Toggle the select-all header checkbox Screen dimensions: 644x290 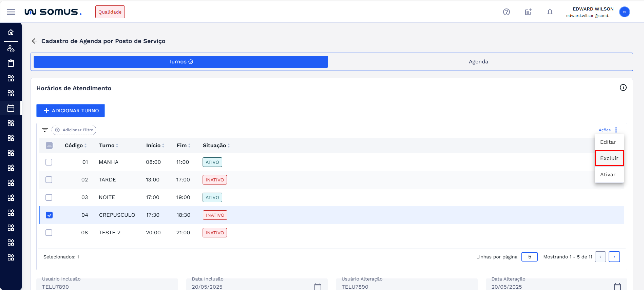pos(49,145)
